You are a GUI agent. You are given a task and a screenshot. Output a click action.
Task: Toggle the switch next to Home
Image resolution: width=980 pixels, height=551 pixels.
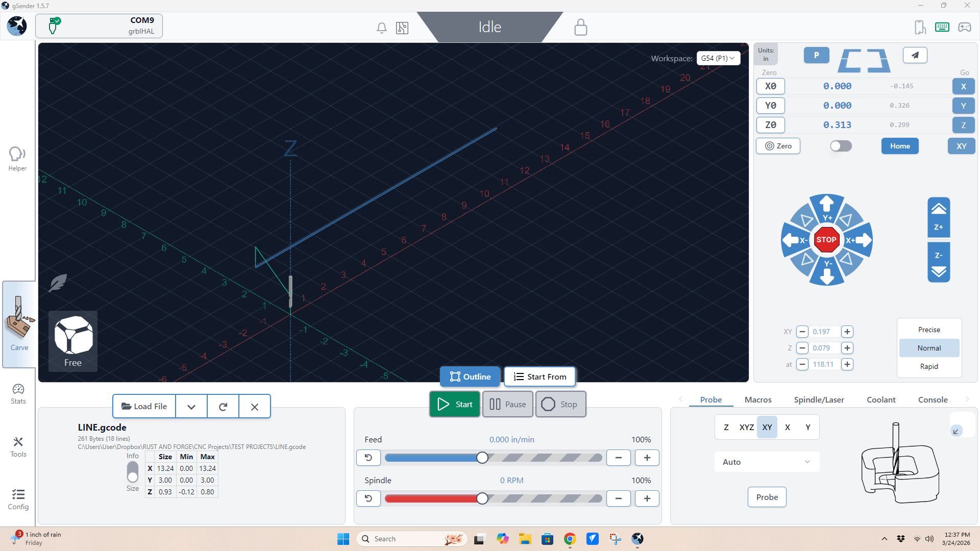coord(841,146)
